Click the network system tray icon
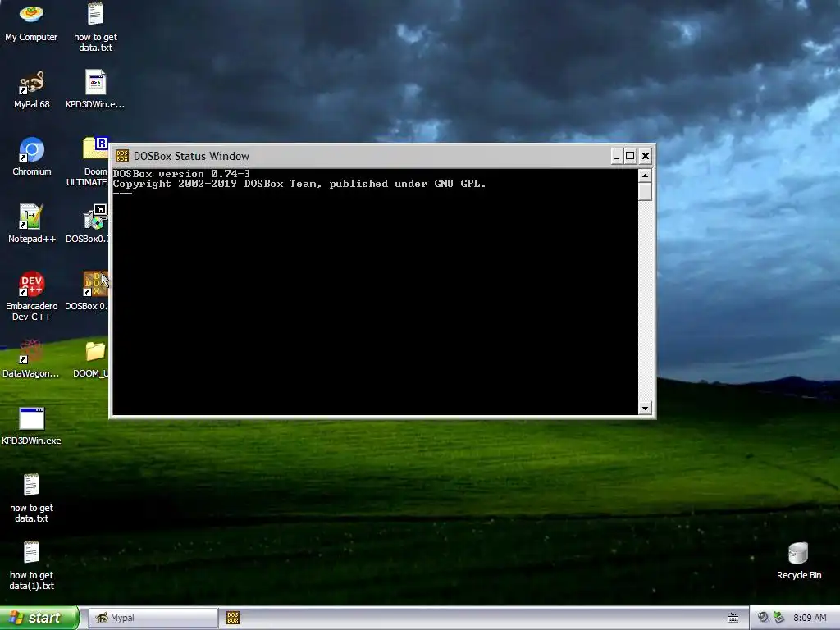The width and height of the screenshot is (840, 630). coord(779,617)
